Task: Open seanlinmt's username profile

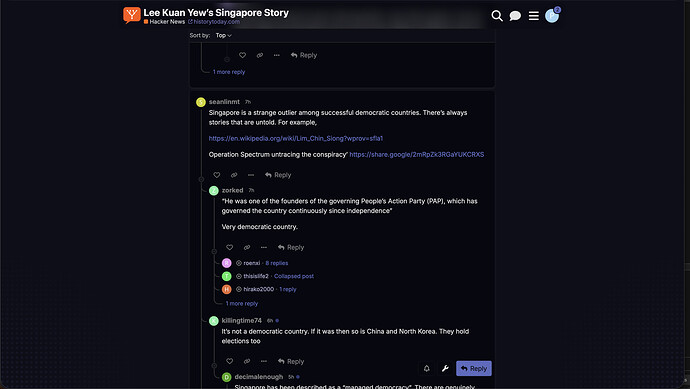Action: click(224, 102)
